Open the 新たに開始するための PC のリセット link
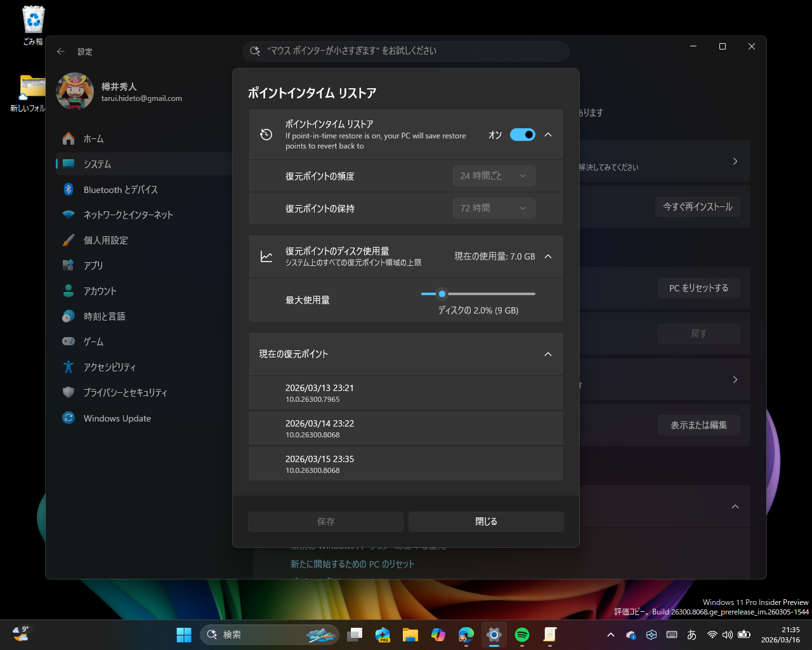This screenshot has width=812, height=650. (x=353, y=564)
